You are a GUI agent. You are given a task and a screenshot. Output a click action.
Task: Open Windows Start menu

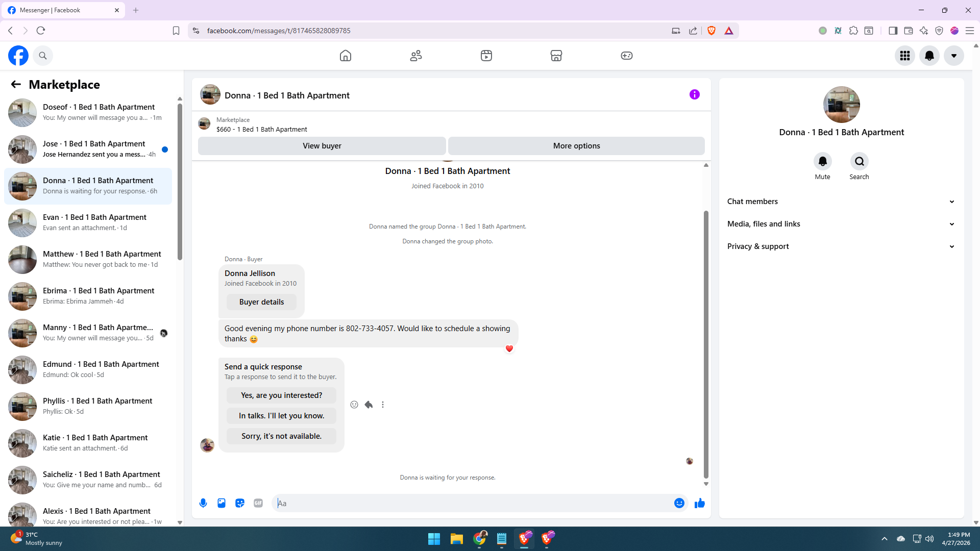(434, 539)
